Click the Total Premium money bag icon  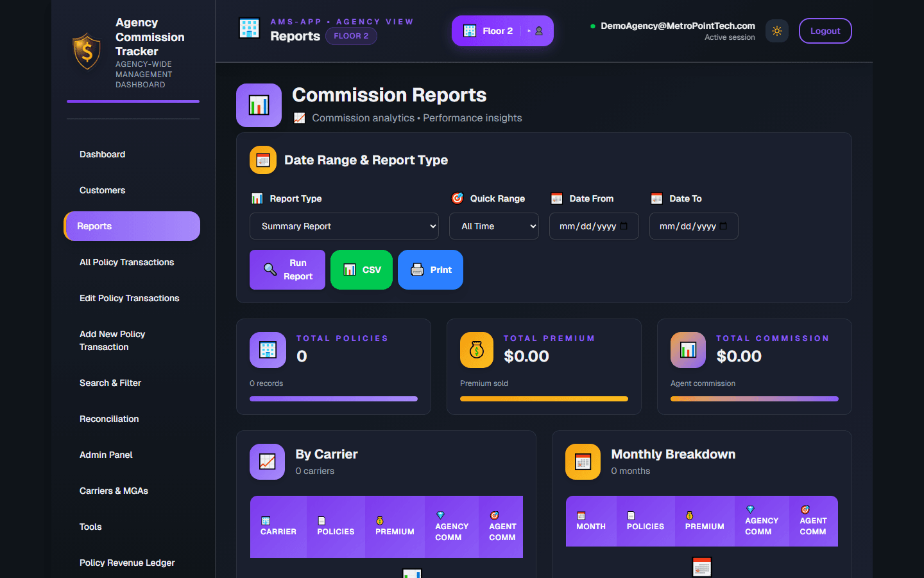pos(476,350)
